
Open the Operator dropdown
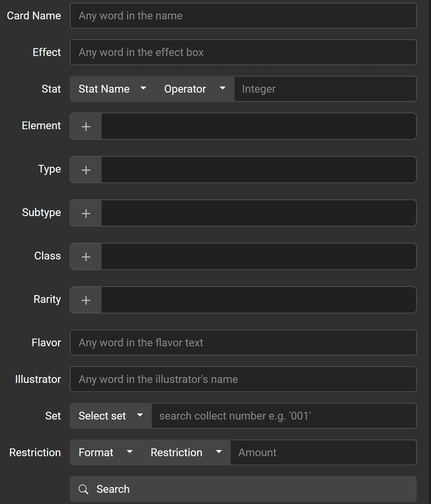[195, 89]
